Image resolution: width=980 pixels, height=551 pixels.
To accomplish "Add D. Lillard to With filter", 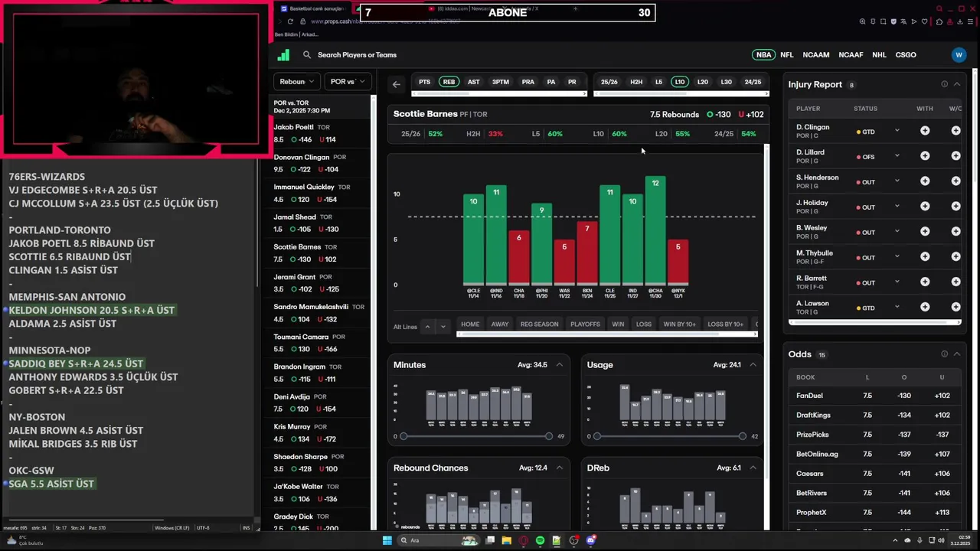I will pos(925,156).
